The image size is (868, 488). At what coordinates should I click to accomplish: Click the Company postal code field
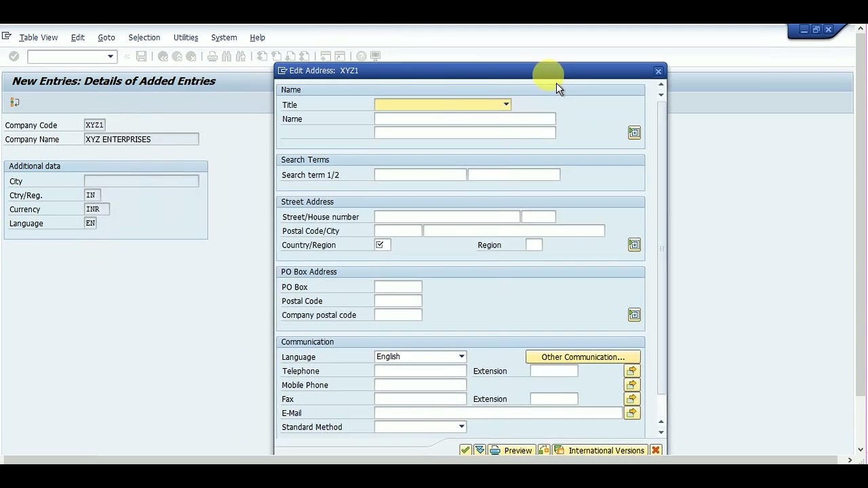[x=398, y=314]
